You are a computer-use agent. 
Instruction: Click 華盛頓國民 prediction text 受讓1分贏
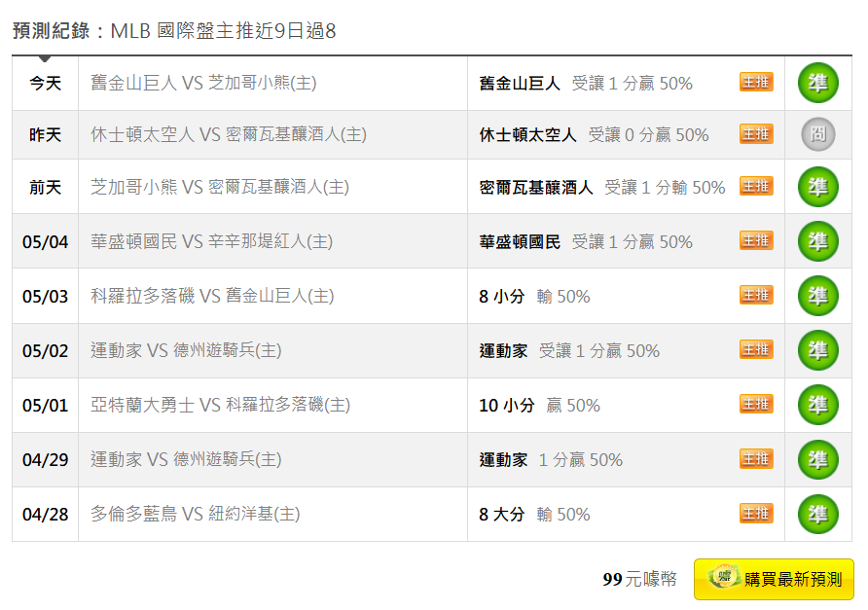[x=633, y=241]
